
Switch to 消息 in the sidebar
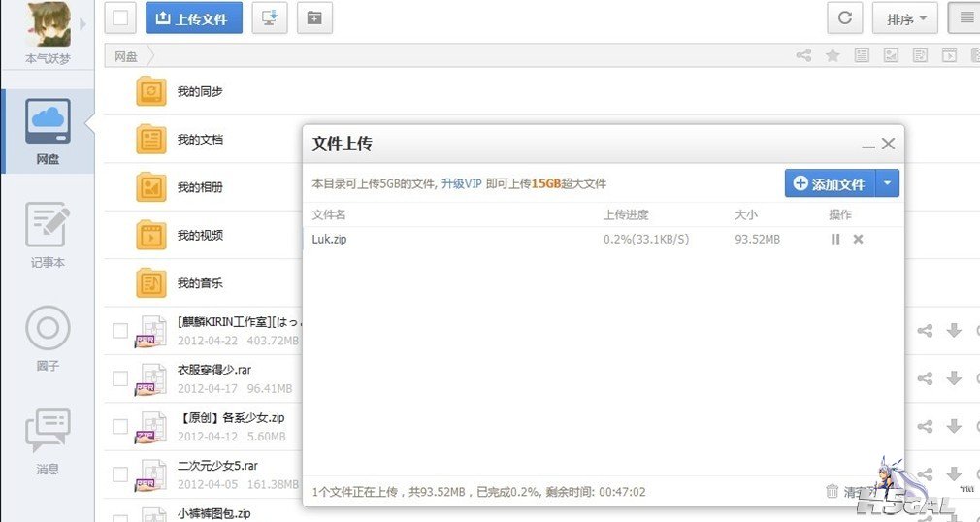(48, 440)
